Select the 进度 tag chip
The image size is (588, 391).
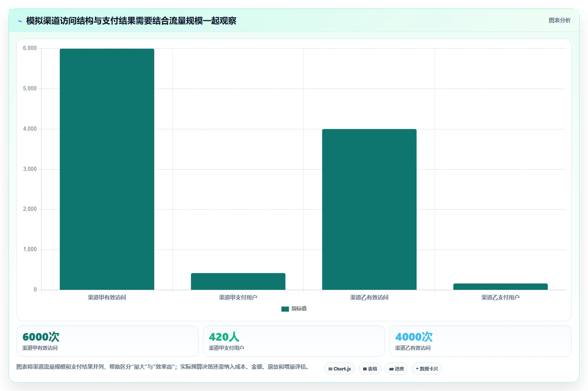point(396,369)
